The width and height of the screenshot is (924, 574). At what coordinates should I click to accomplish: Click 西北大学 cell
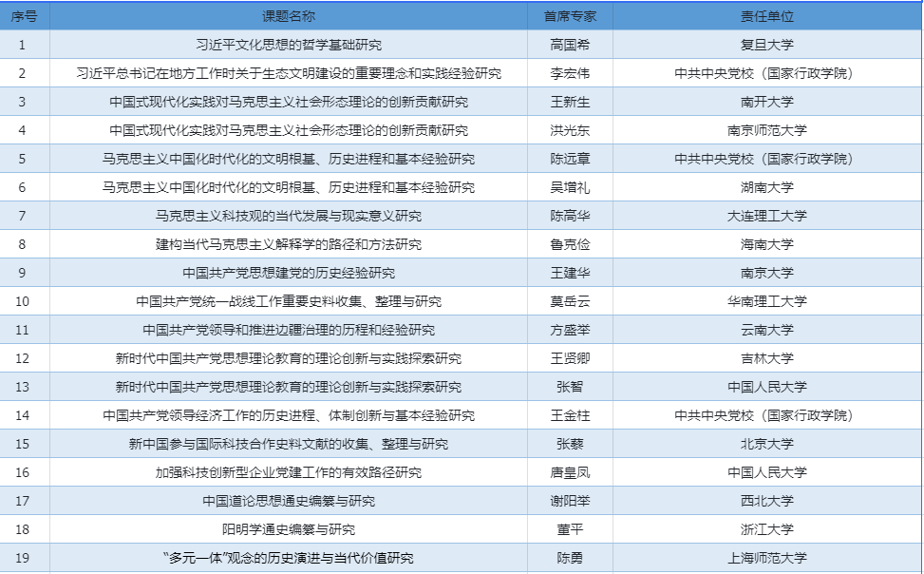(766, 501)
